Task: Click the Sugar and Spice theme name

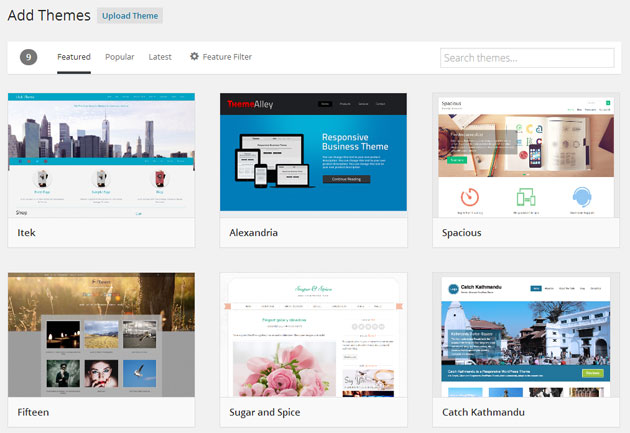Action: pyautogui.click(x=265, y=413)
